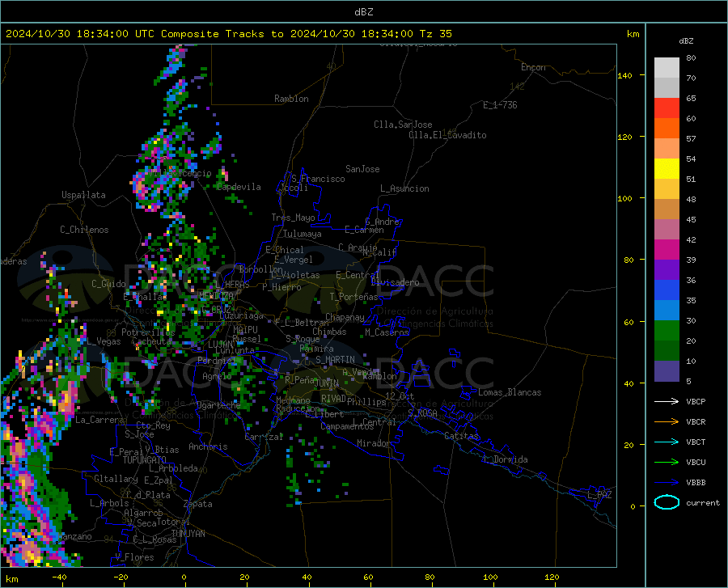The width and height of the screenshot is (728, 588).
Task: Click the 'dBZ' label above color scale
Action: pyautogui.click(x=686, y=40)
